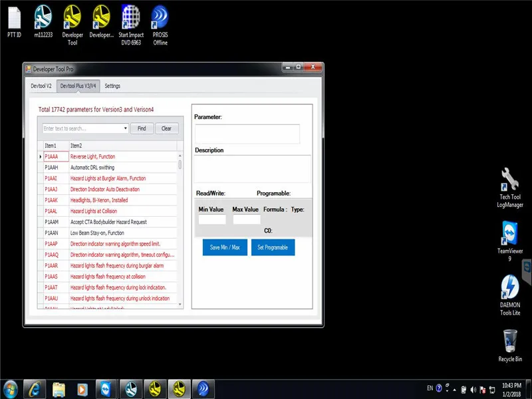Image resolution: width=532 pixels, height=399 pixels.
Task: Click the Save Min / Max button
Action: pos(225,247)
